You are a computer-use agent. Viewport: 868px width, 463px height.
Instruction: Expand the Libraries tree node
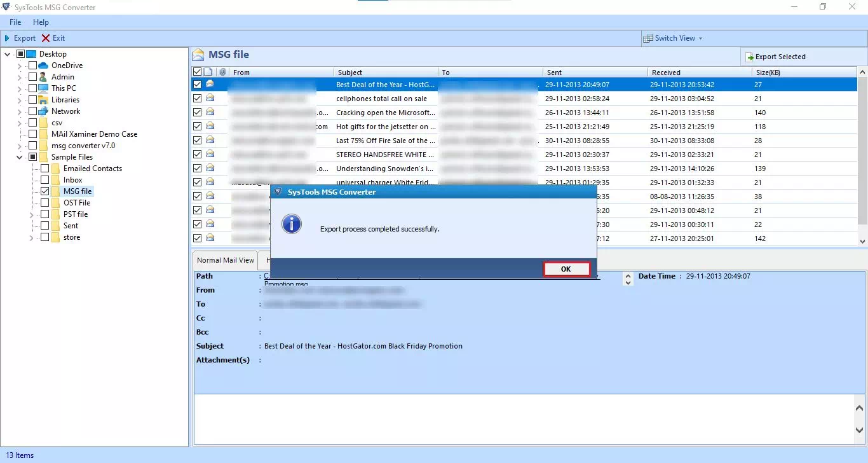tap(19, 100)
